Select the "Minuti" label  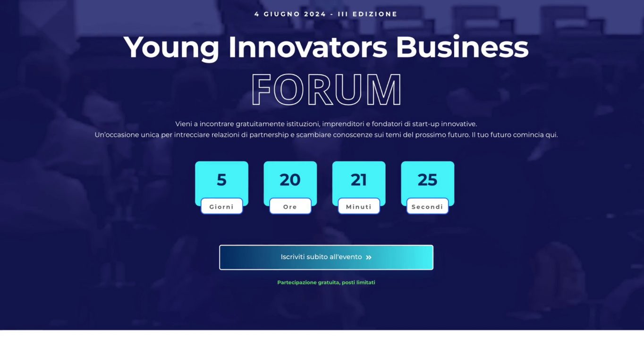pyautogui.click(x=359, y=207)
